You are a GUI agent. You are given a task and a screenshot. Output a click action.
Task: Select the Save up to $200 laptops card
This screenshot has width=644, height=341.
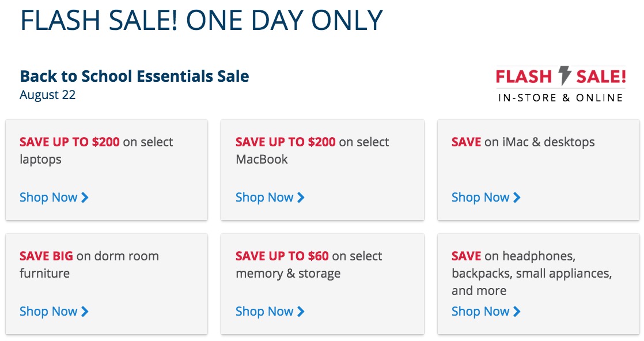click(107, 170)
